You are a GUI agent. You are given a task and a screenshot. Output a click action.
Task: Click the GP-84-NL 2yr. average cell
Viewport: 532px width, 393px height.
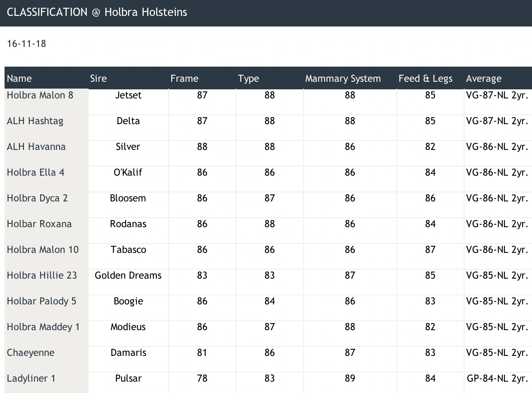pos(497,378)
